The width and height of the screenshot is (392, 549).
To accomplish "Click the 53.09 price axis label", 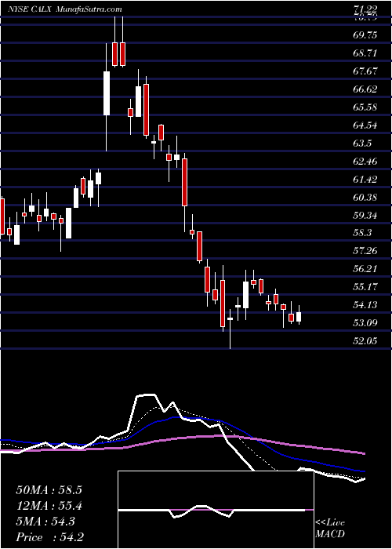I will click(365, 323).
